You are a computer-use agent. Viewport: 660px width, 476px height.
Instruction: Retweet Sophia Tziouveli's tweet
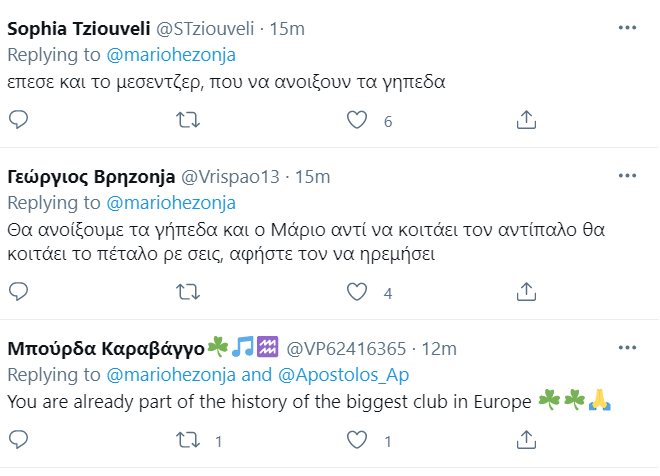tap(187, 120)
